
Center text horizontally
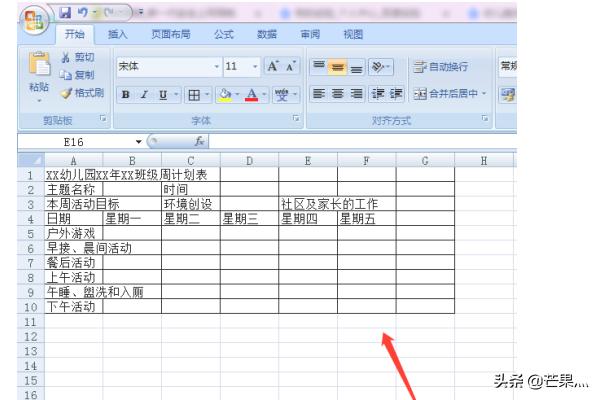pyautogui.click(x=338, y=93)
